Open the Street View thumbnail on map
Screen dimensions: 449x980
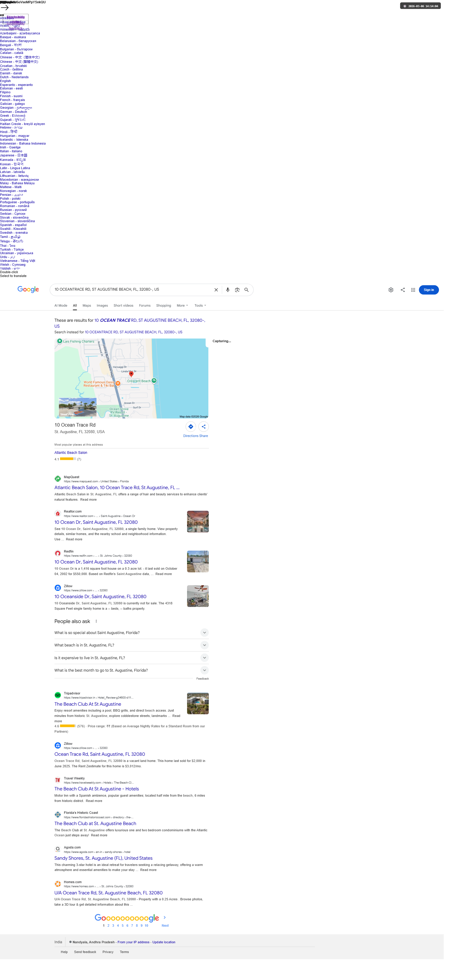[78, 407]
